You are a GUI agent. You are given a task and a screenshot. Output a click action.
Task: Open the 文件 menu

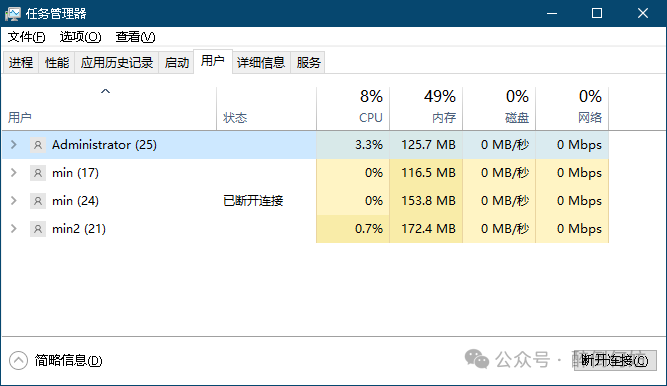click(x=26, y=37)
